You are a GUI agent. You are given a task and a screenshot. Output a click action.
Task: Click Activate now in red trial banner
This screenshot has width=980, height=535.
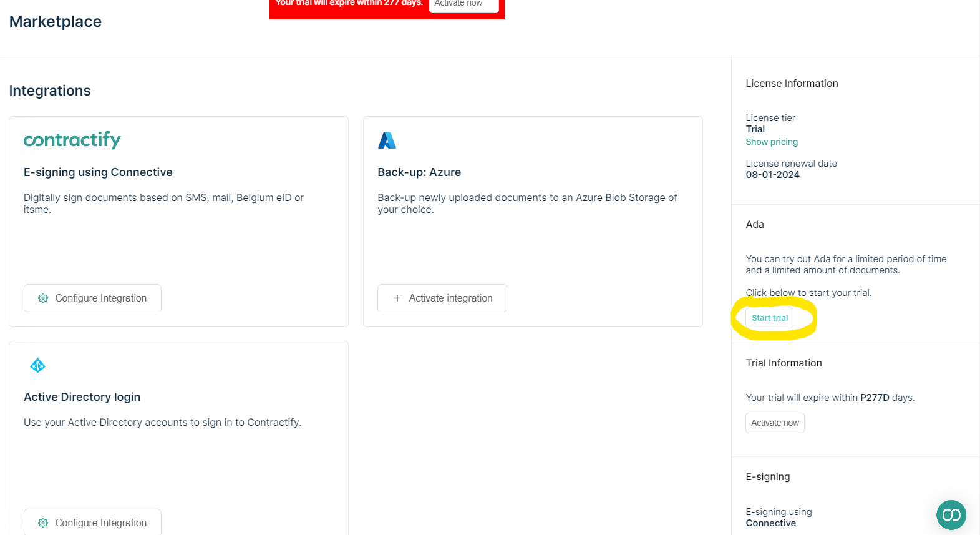[463, 5]
